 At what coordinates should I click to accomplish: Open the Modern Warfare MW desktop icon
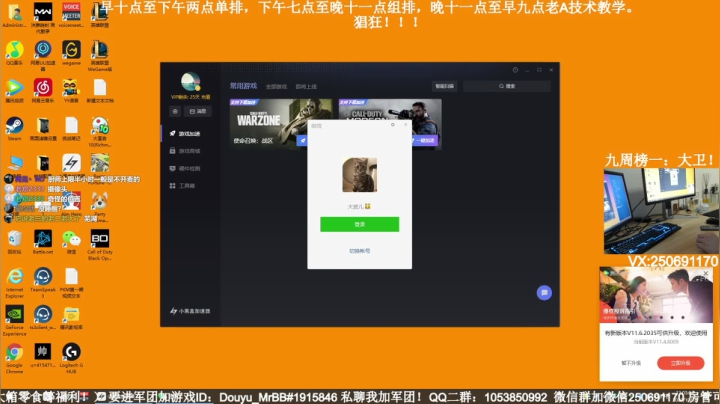[43, 17]
